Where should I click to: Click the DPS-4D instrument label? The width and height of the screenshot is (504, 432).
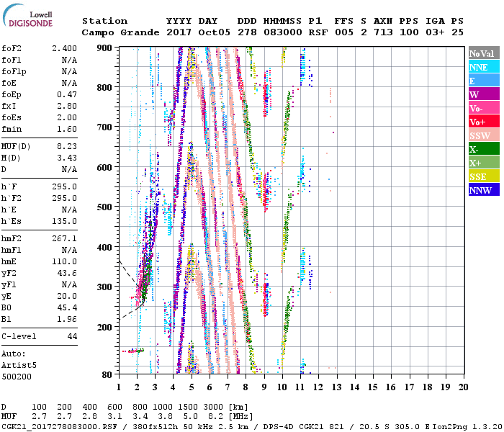pyautogui.click(x=279, y=426)
